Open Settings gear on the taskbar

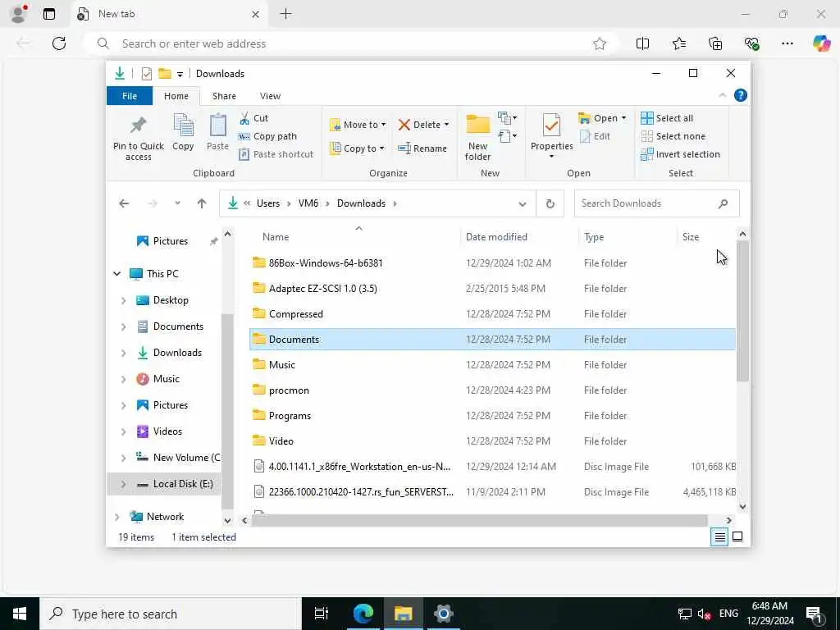[x=444, y=614]
